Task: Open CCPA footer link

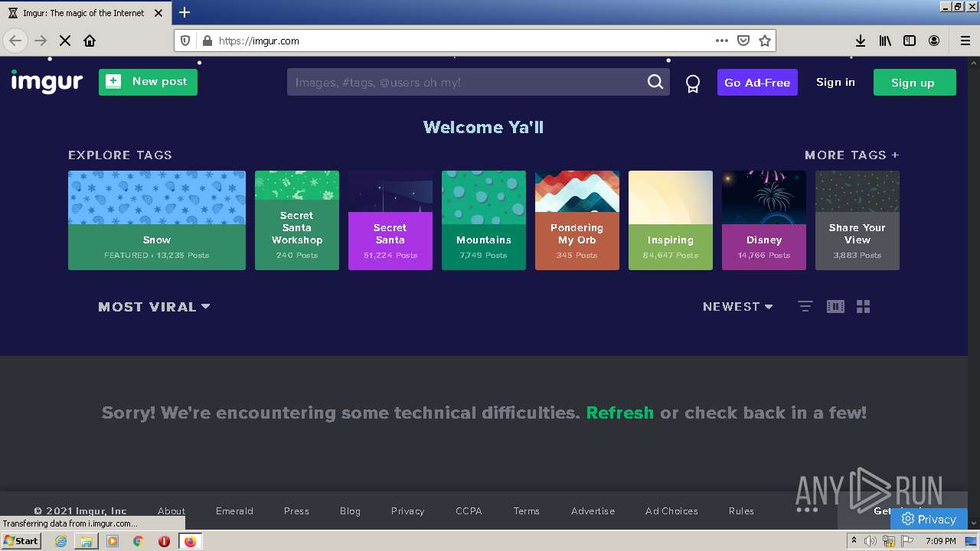Action: click(469, 511)
